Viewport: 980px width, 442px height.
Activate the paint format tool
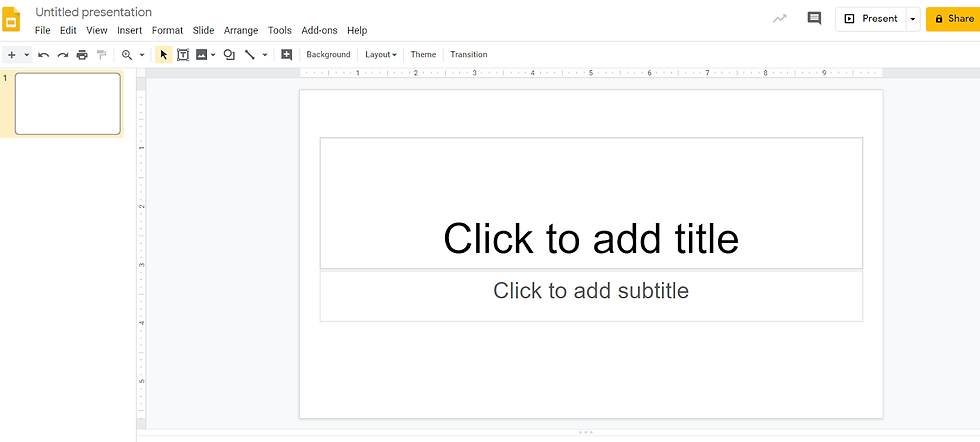pyautogui.click(x=101, y=55)
